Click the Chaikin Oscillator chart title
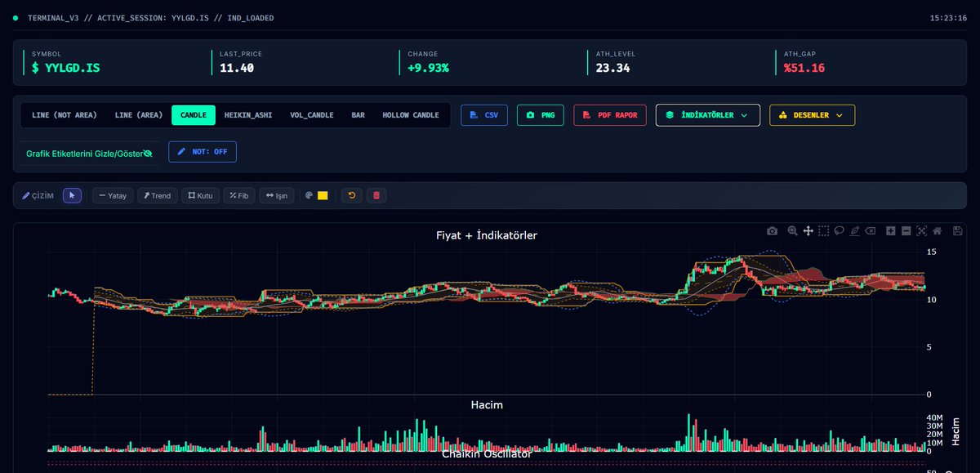980x473 pixels. [x=487, y=453]
